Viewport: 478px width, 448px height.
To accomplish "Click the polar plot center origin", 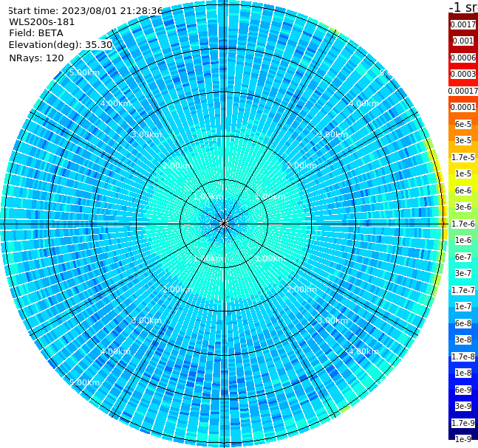I will [224, 224].
